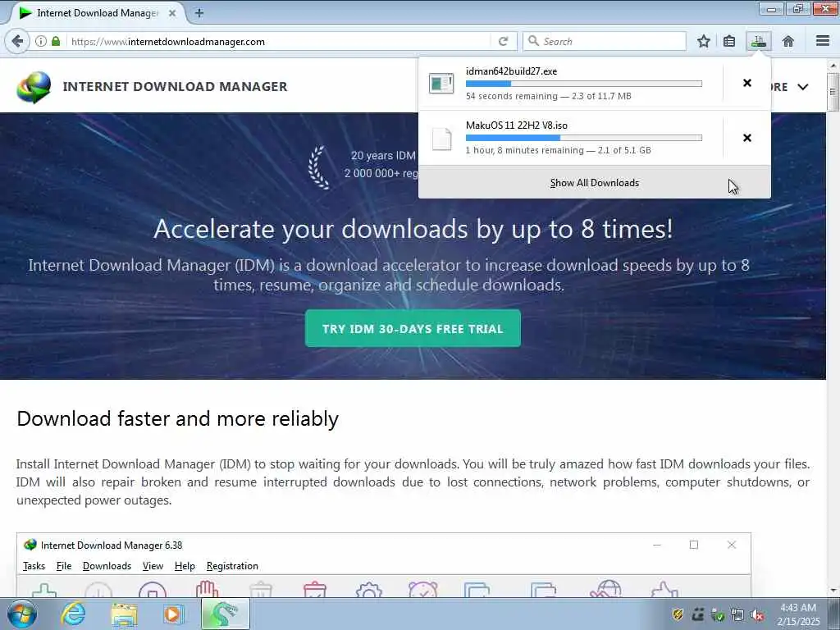840x630 pixels.
Task: Bookmark this page with the star icon
Action: pos(703,41)
